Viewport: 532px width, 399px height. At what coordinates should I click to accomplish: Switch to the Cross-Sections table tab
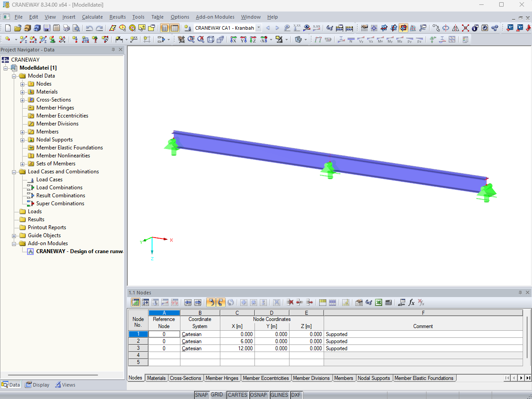tap(185, 378)
